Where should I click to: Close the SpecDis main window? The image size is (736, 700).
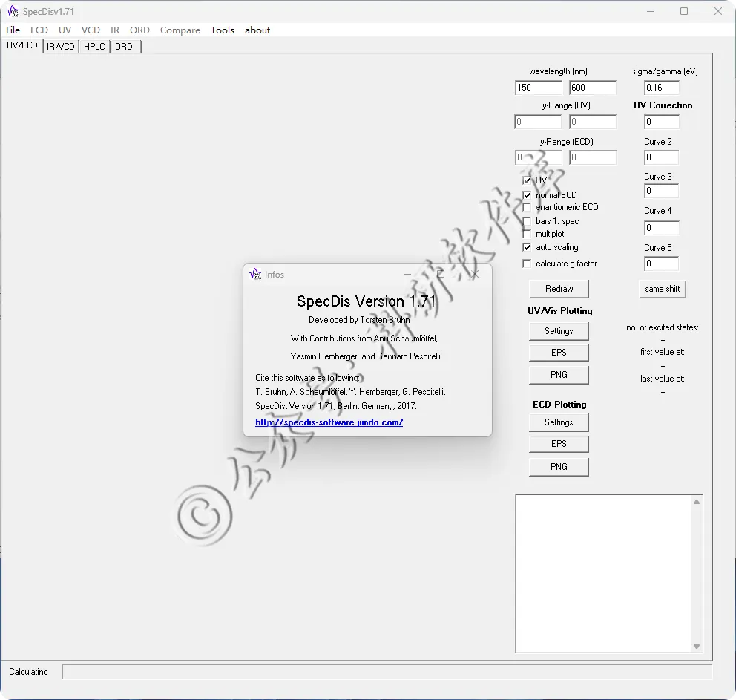[x=718, y=11]
